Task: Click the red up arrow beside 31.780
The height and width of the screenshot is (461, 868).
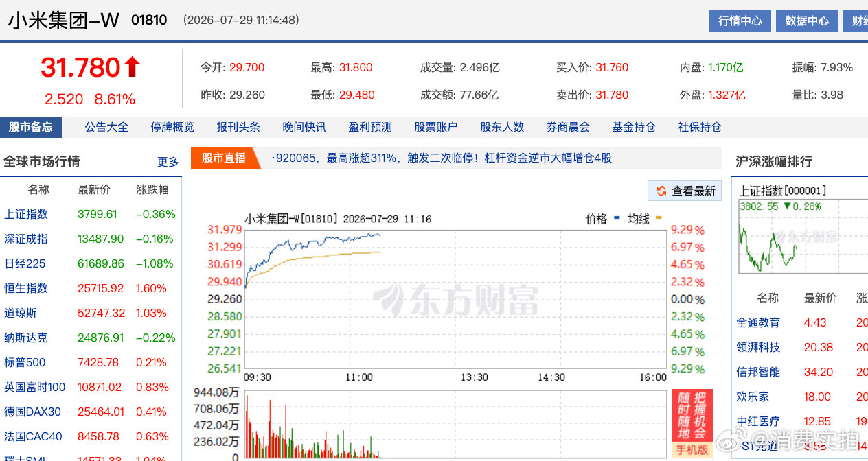Action: point(133,67)
